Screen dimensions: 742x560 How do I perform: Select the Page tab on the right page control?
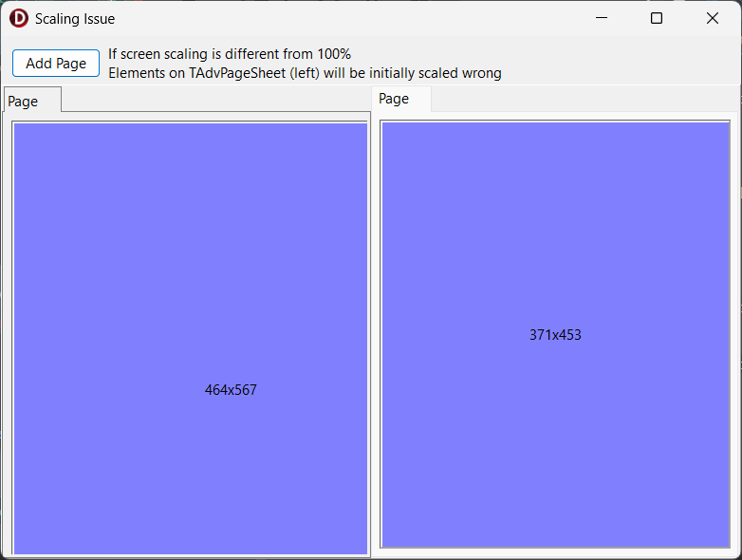[401, 99]
